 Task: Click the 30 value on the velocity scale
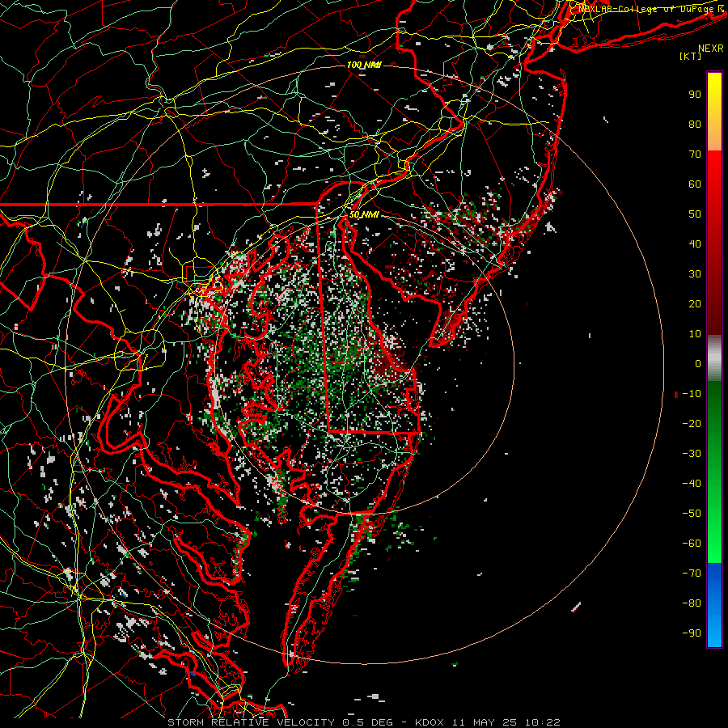pyautogui.click(x=695, y=274)
